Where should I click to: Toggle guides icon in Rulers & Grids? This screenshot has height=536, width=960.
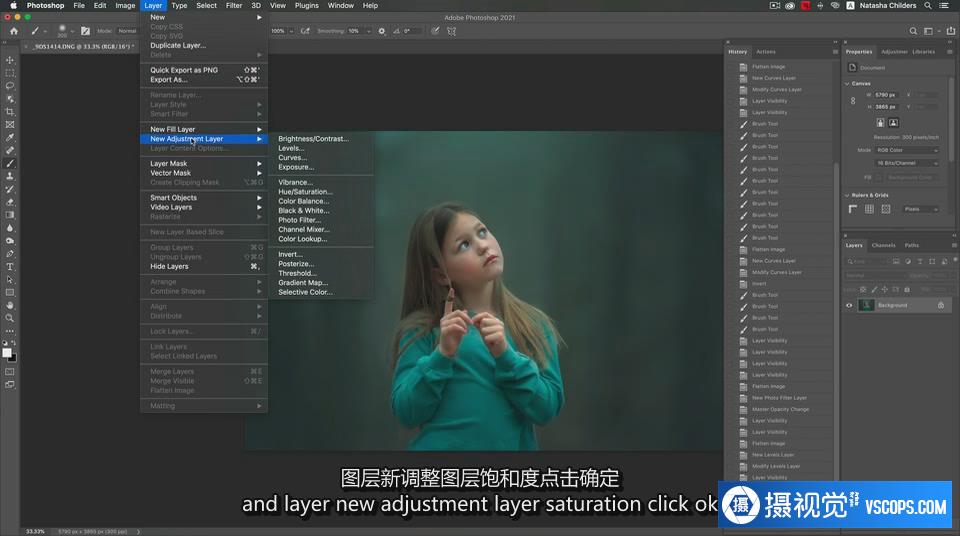[885, 209]
